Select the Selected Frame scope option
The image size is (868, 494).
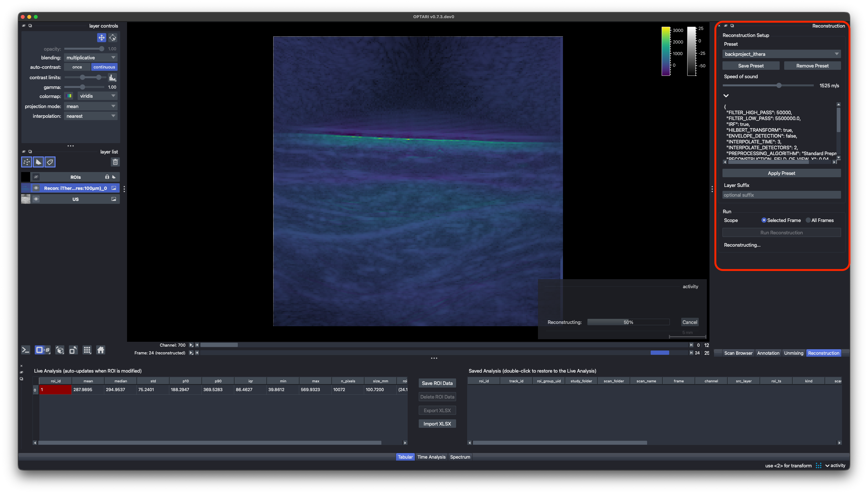(781, 220)
